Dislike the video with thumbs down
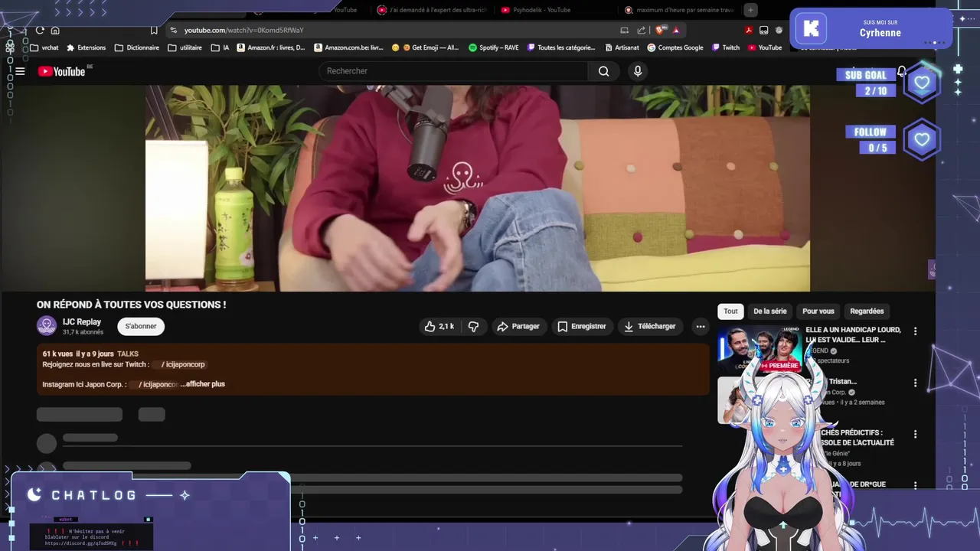Viewport: 980px width, 551px height. click(x=473, y=326)
